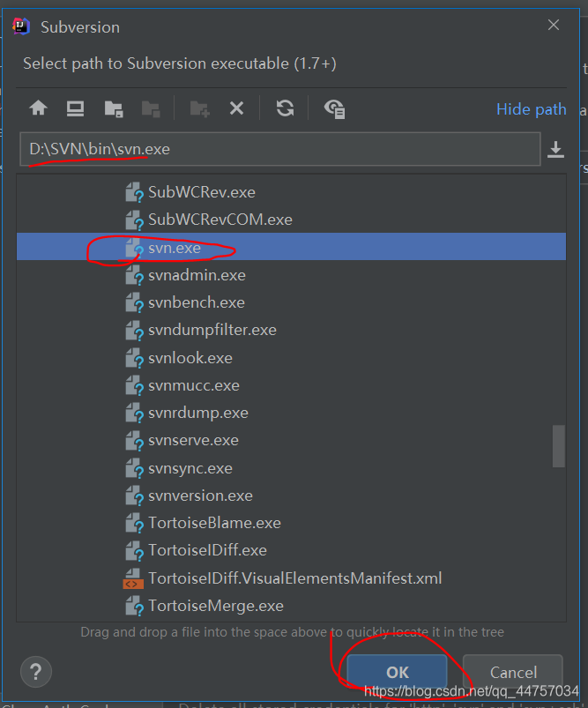588x708 pixels.
Task: Toggle Show Hidden Files and Directories icon
Action: 335,108
